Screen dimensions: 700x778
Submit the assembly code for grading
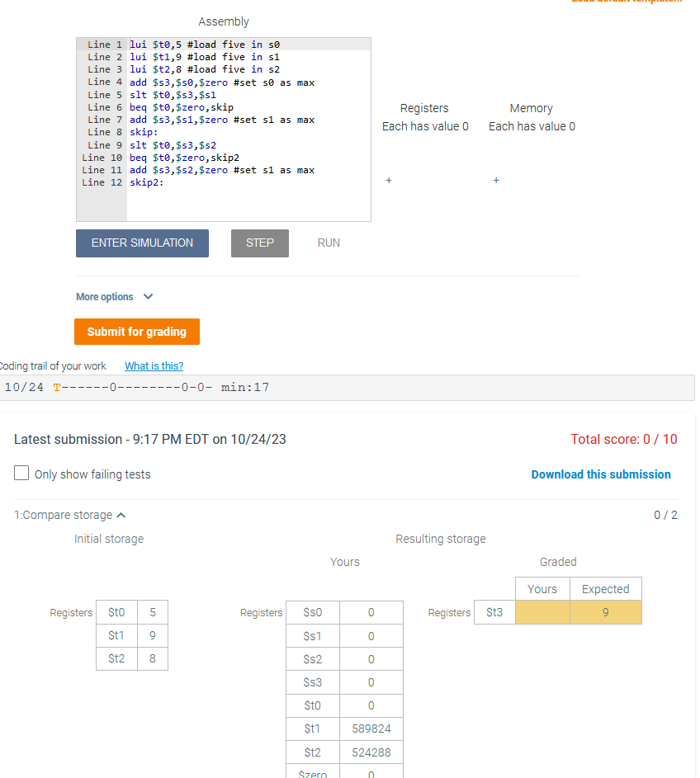pos(136,331)
